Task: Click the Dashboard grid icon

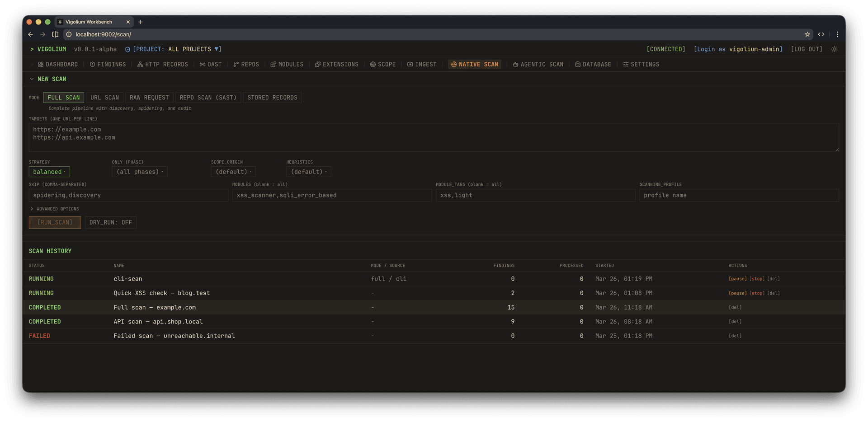Action: [x=41, y=65]
